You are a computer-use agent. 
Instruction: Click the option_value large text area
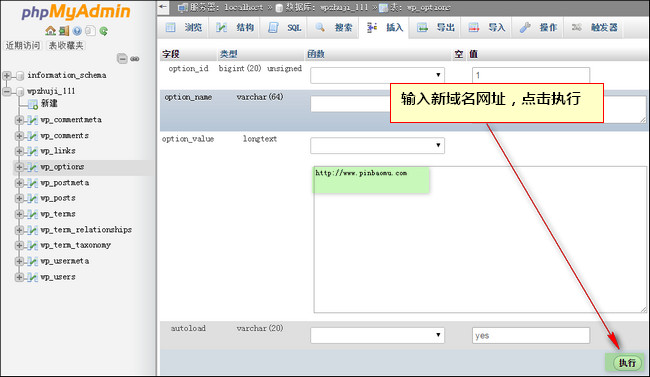tap(480, 239)
